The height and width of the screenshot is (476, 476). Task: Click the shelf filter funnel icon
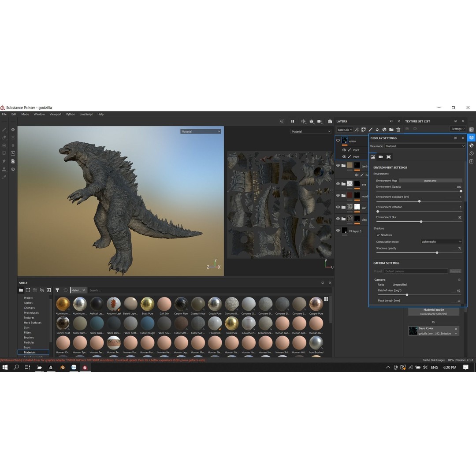click(57, 290)
